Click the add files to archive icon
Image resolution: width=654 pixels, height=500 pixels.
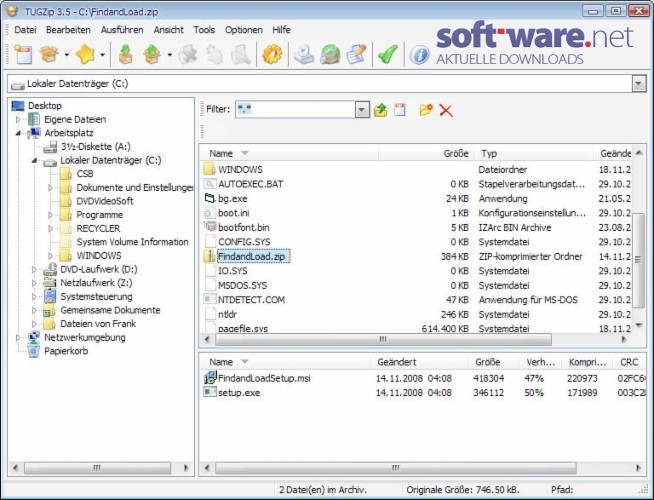(x=125, y=54)
